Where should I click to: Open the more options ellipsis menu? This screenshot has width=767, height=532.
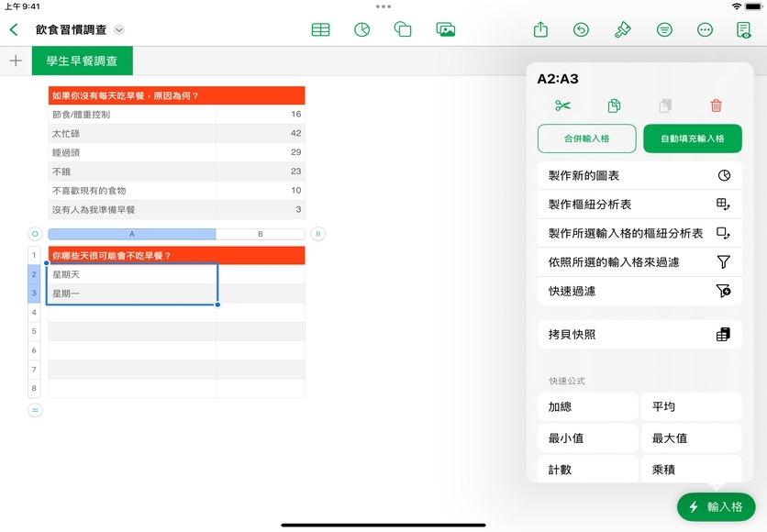tap(705, 29)
